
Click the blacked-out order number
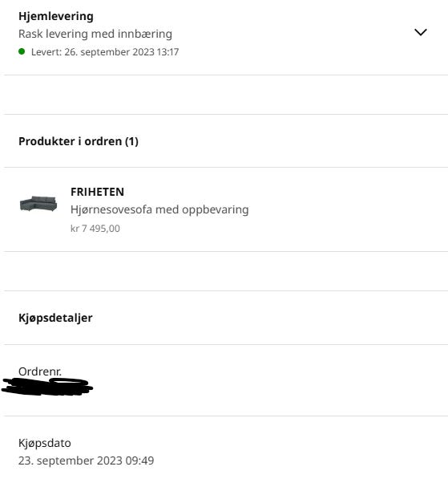coord(47,387)
